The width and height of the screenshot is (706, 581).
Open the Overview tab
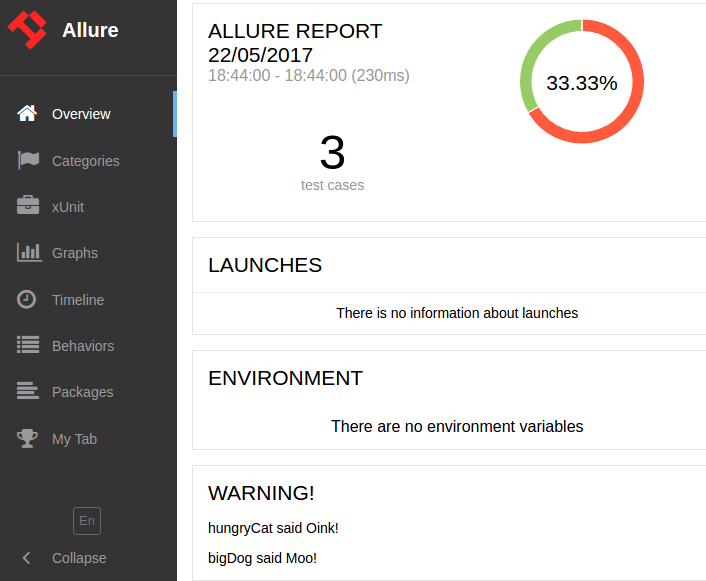pos(88,114)
